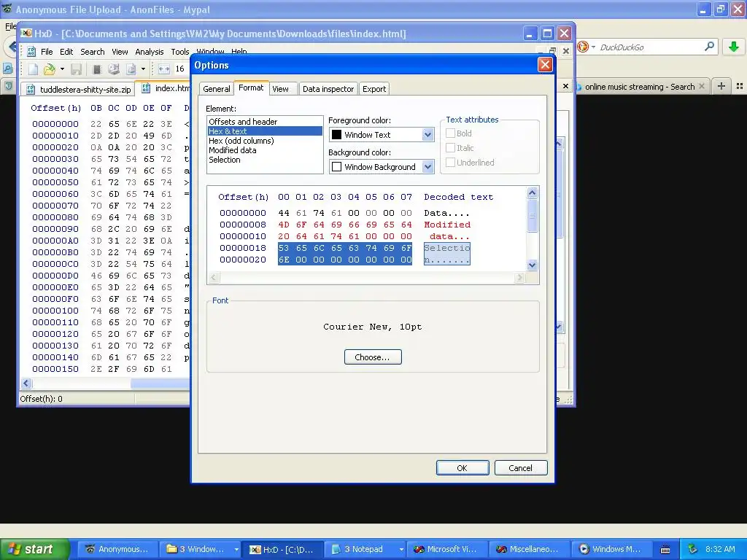Open the Tools menu in HxD

click(180, 52)
